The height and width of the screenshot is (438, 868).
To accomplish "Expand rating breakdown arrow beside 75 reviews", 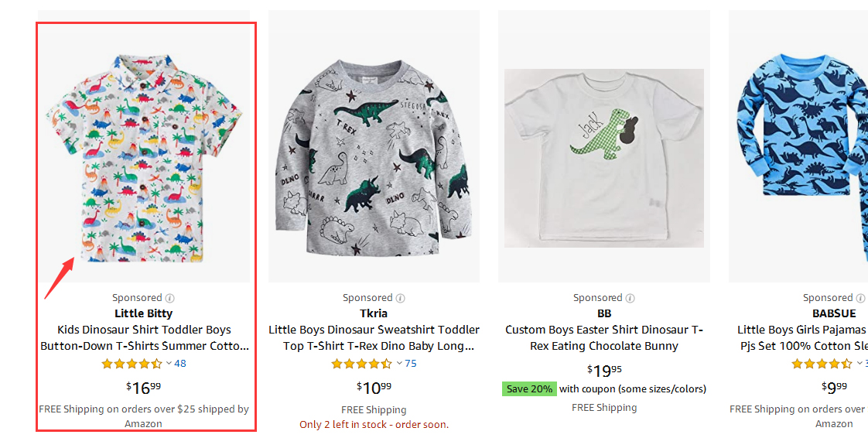I will [x=399, y=363].
